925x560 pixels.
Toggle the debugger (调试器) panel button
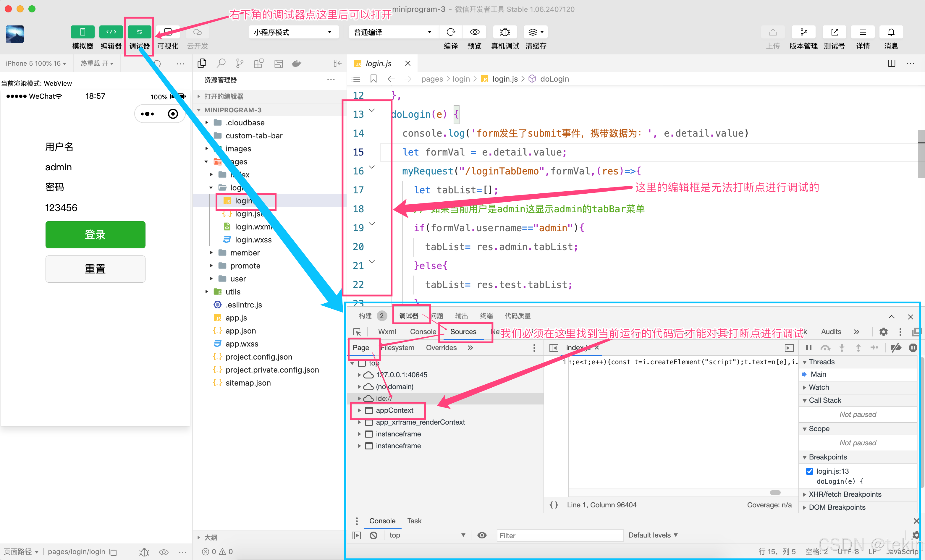(x=139, y=32)
